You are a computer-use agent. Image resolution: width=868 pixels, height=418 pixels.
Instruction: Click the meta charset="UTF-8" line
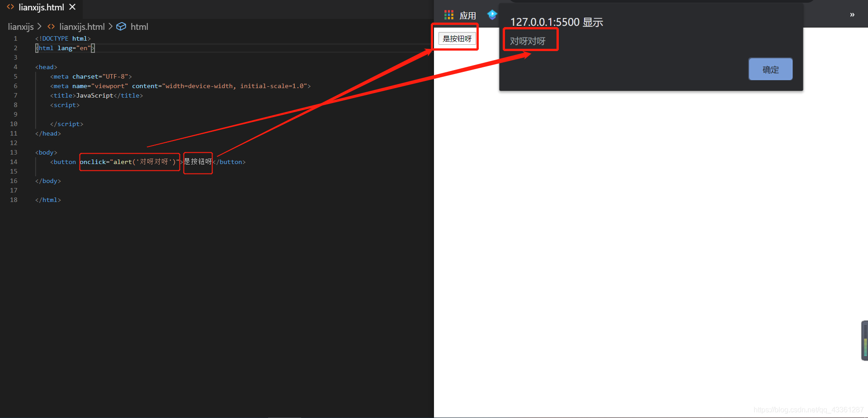pyautogui.click(x=91, y=76)
